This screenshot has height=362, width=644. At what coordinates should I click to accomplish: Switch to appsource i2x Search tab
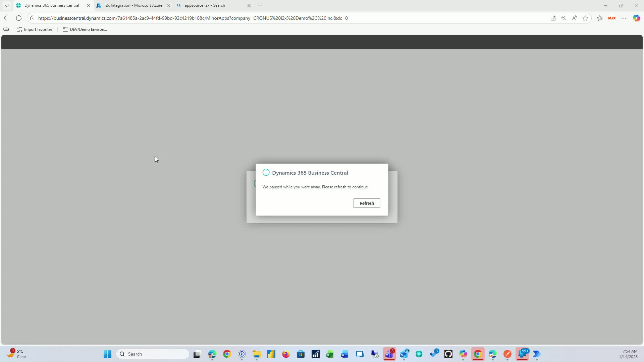click(x=205, y=5)
